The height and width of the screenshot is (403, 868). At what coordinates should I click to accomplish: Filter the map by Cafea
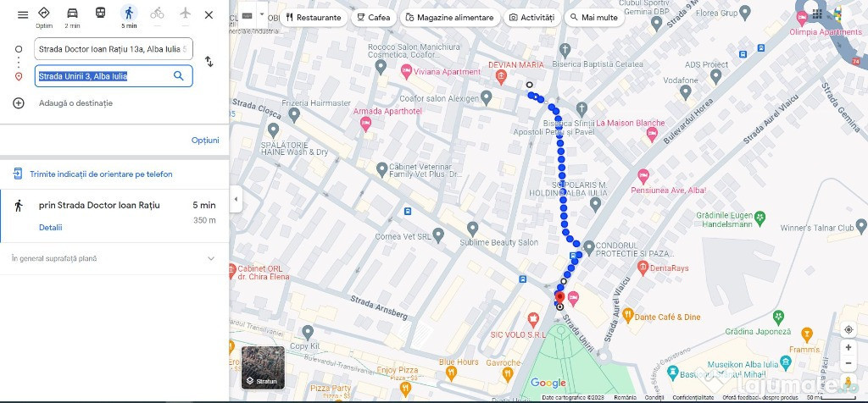coord(374,18)
